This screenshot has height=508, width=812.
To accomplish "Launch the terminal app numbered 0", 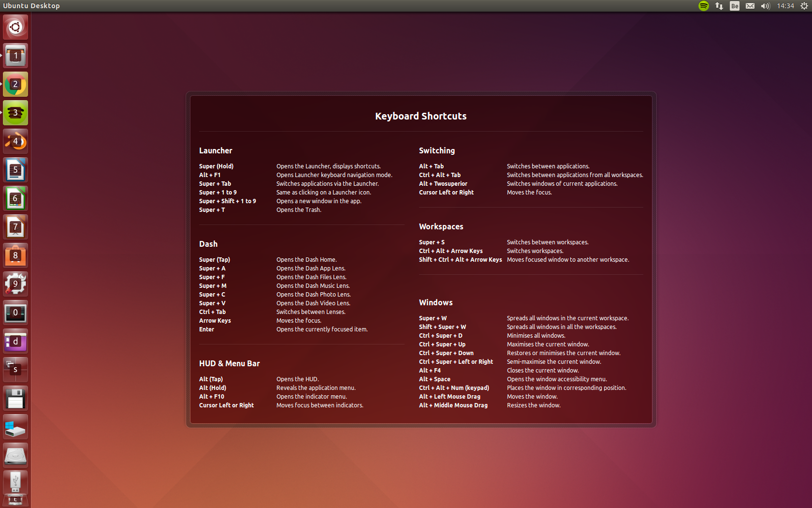I will (15, 312).
